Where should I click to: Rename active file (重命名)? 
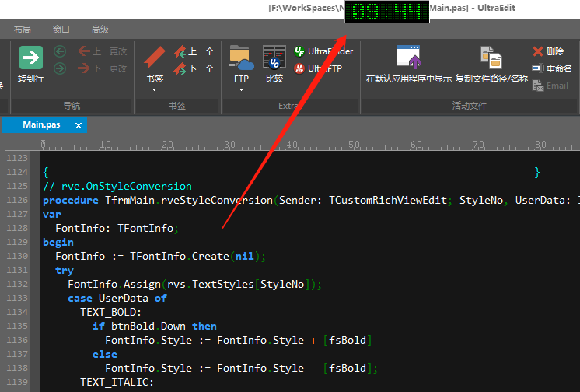pos(552,68)
